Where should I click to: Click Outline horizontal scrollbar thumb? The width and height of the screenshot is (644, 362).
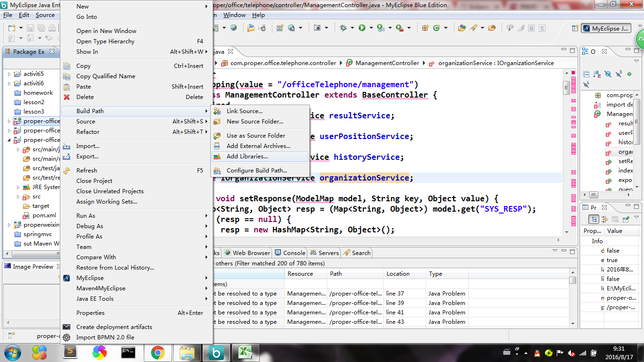594,194
